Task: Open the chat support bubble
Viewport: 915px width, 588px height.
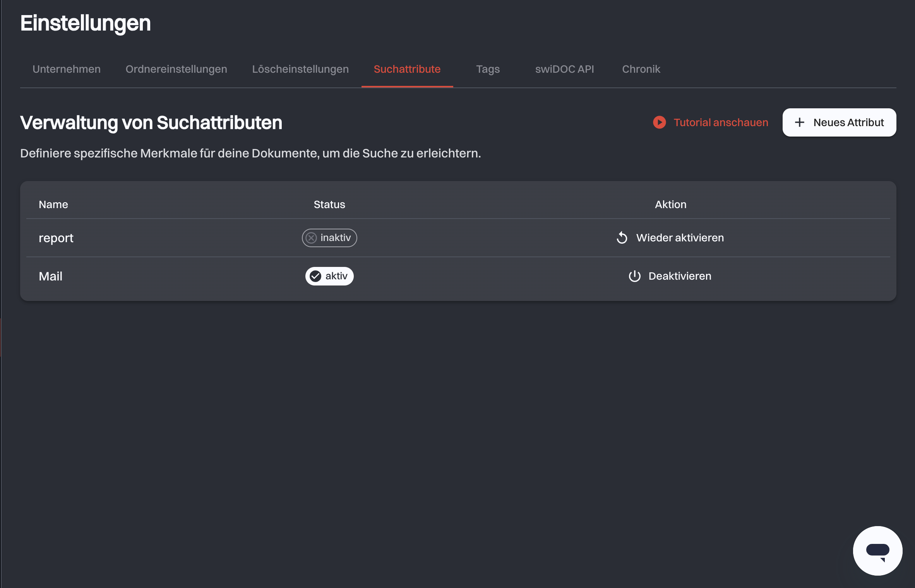Action: [x=877, y=550]
